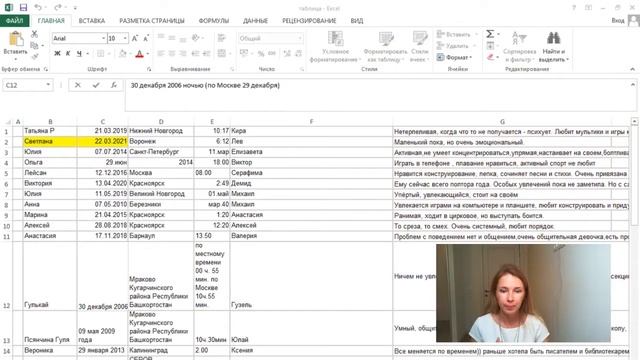
Task: Open Find and Select (Найти и выделить) binoculars
Action: pyautogui.click(x=553, y=47)
